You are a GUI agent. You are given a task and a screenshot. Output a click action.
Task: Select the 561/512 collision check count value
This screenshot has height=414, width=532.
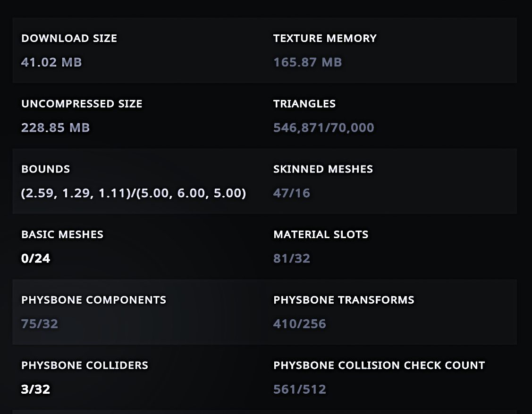click(x=299, y=389)
